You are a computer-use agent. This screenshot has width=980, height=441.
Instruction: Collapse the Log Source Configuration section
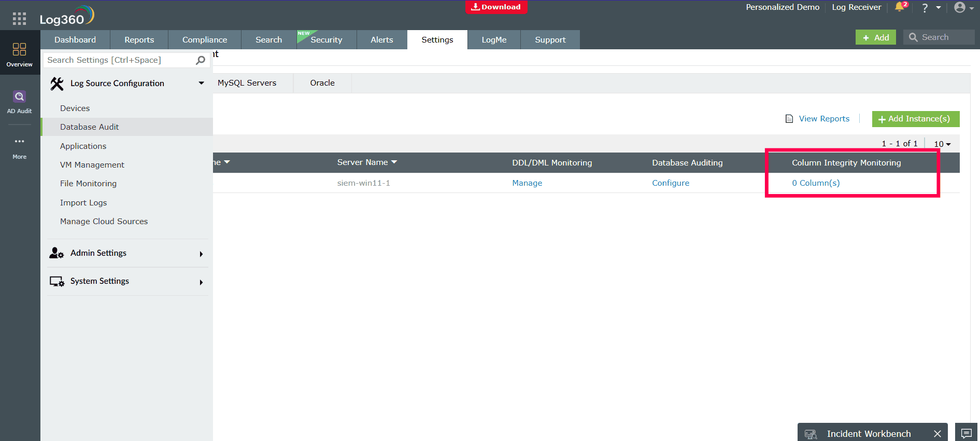coord(201,83)
